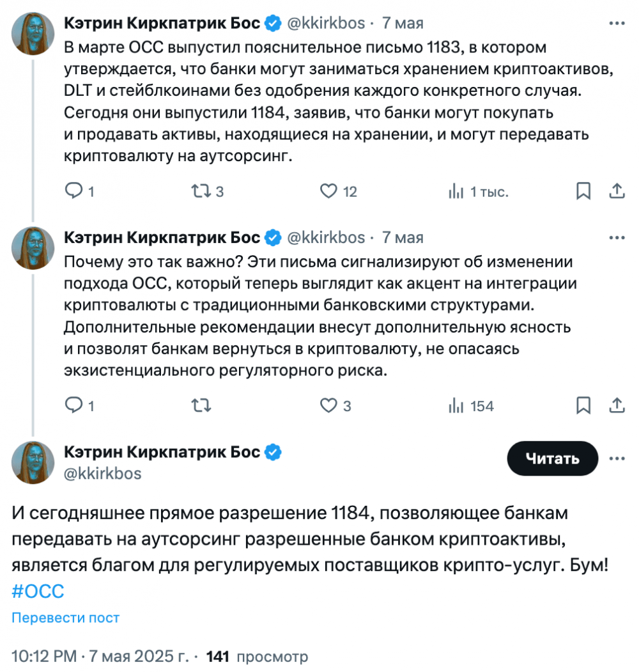639x672 pixels.
Task: Bookmark the second tweet
Action: (583, 405)
